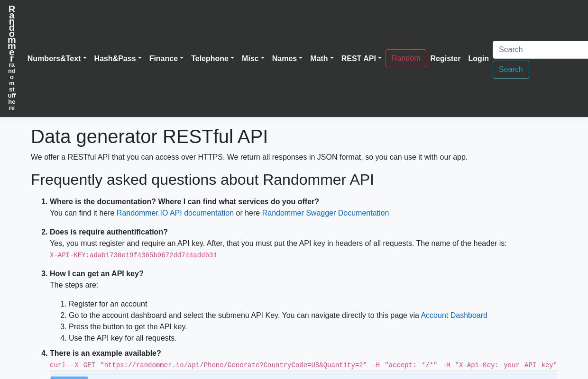
Task: Open the Finance dropdown
Action: pos(166,58)
